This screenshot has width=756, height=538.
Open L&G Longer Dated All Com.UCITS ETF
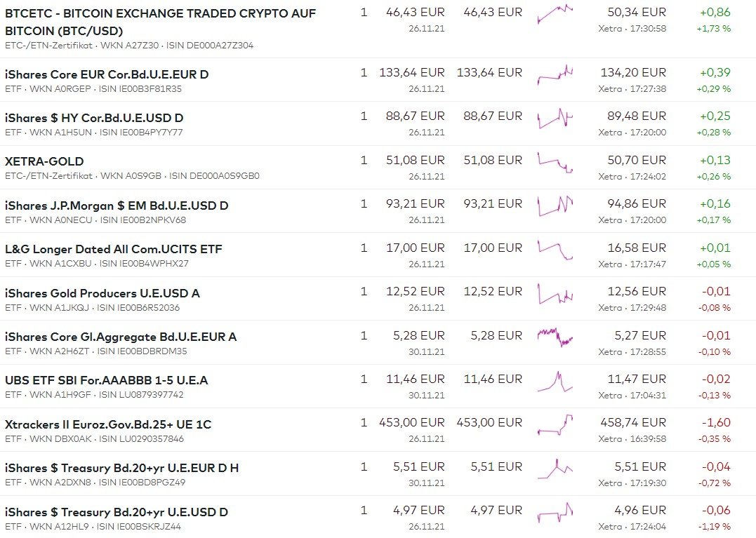[113, 249]
